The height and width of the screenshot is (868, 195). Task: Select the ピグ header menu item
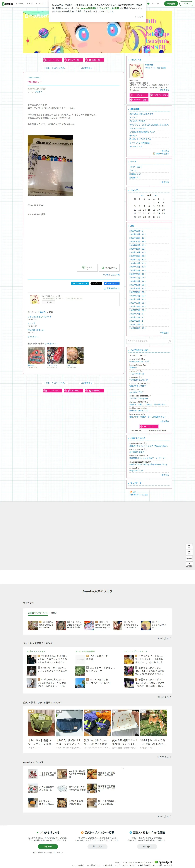tap(30, 4)
